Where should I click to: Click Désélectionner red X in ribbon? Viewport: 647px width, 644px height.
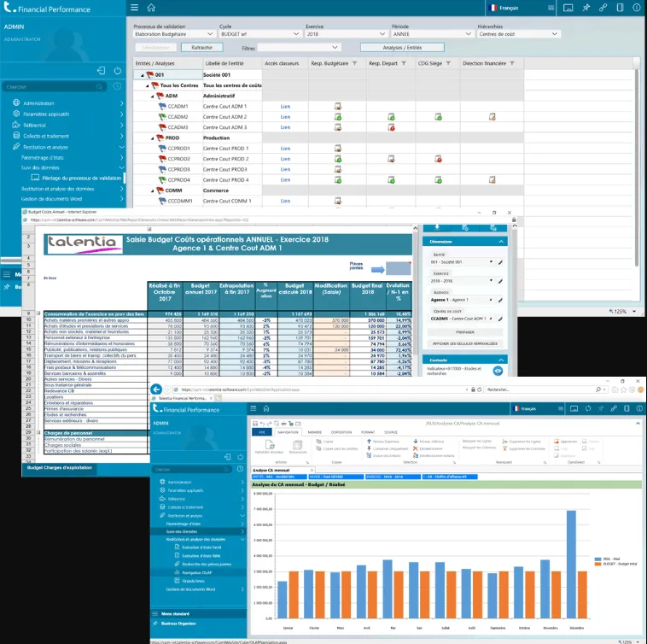416,448
